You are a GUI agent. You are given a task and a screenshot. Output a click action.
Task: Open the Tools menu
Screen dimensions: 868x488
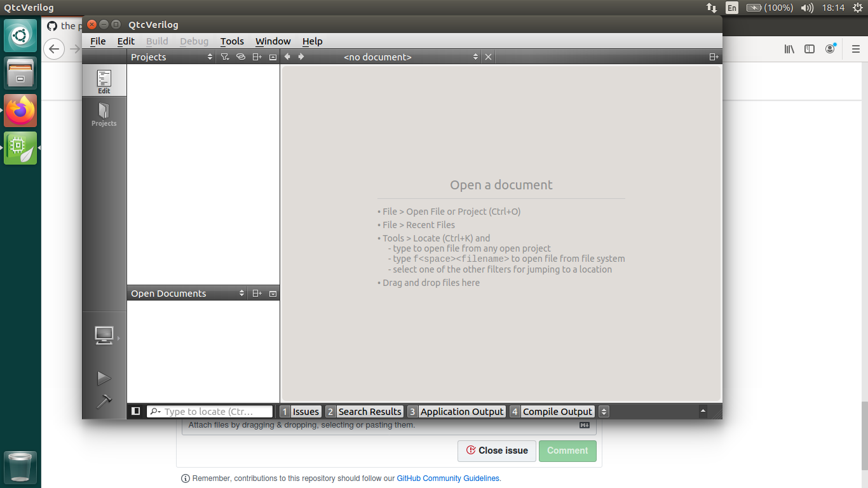[232, 41]
